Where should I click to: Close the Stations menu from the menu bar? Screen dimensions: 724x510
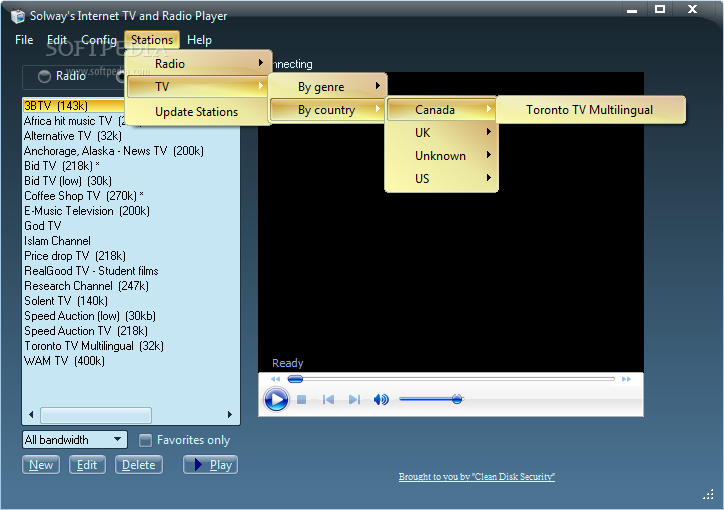[152, 40]
